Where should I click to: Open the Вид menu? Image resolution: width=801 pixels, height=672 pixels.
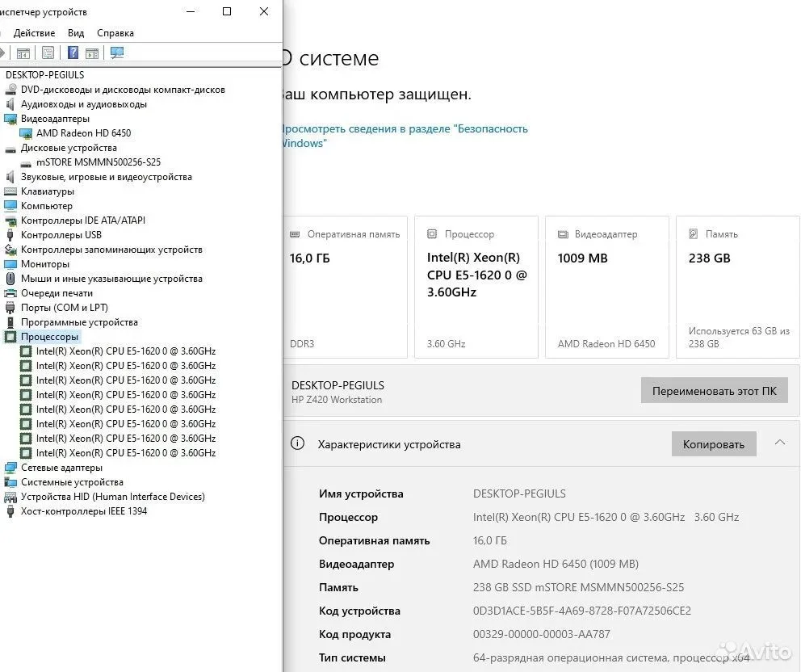tap(76, 32)
